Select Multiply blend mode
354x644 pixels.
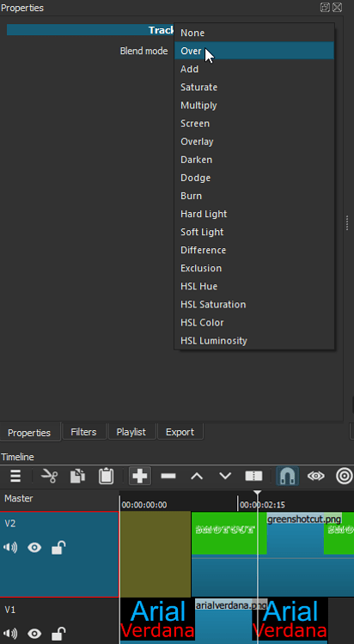254,105
